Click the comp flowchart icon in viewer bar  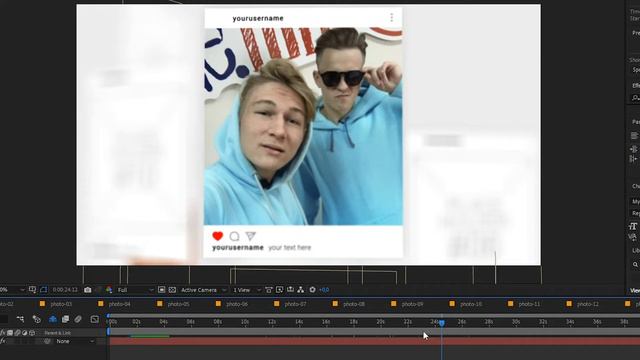[x=301, y=290]
